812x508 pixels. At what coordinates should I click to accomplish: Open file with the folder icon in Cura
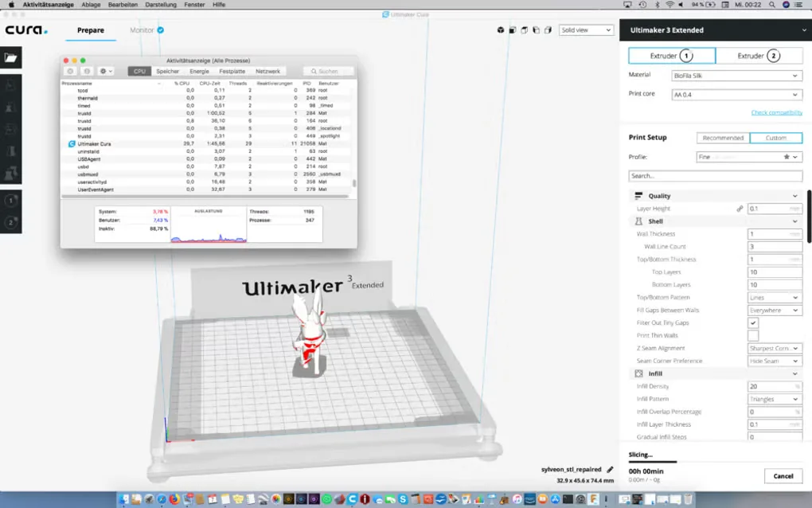[x=11, y=57]
